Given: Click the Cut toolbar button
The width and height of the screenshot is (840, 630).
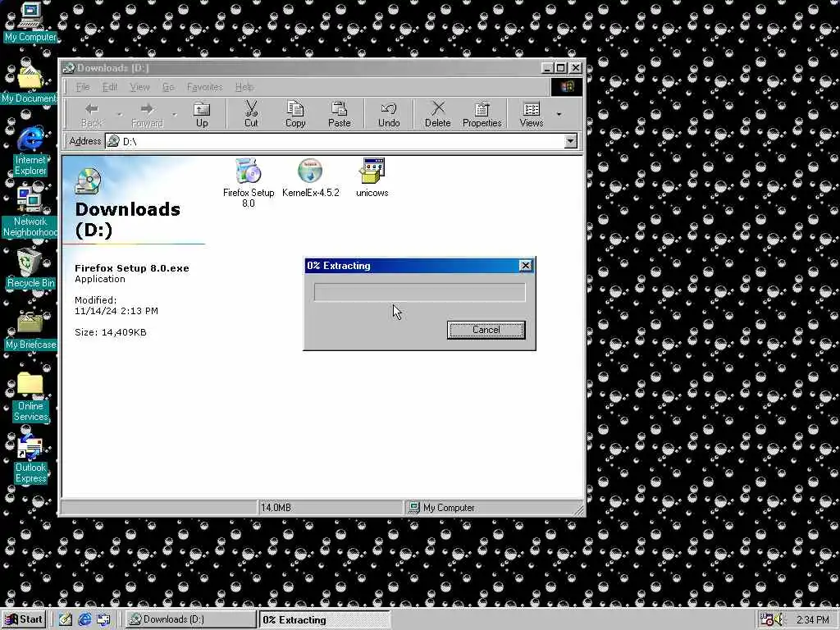Looking at the screenshot, I should 251,115.
